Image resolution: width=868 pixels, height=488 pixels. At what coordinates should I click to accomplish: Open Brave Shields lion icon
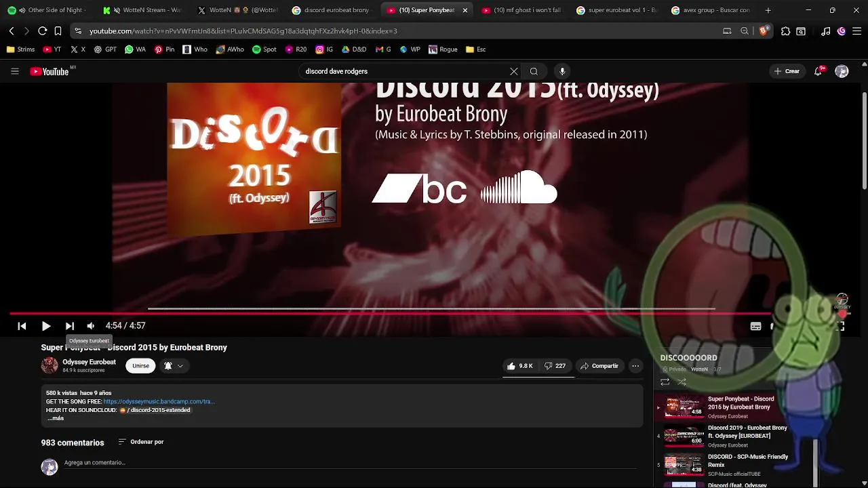pyautogui.click(x=764, y=31)
